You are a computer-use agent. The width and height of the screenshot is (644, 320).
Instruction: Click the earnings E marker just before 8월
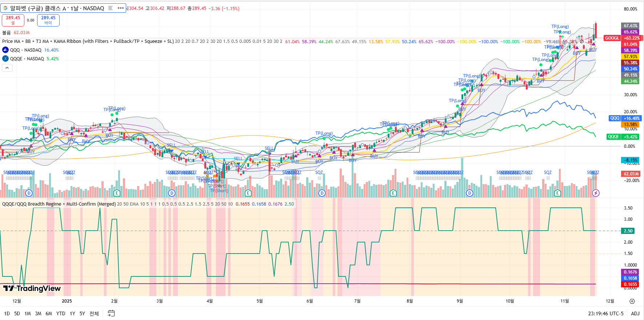(393, 193)
